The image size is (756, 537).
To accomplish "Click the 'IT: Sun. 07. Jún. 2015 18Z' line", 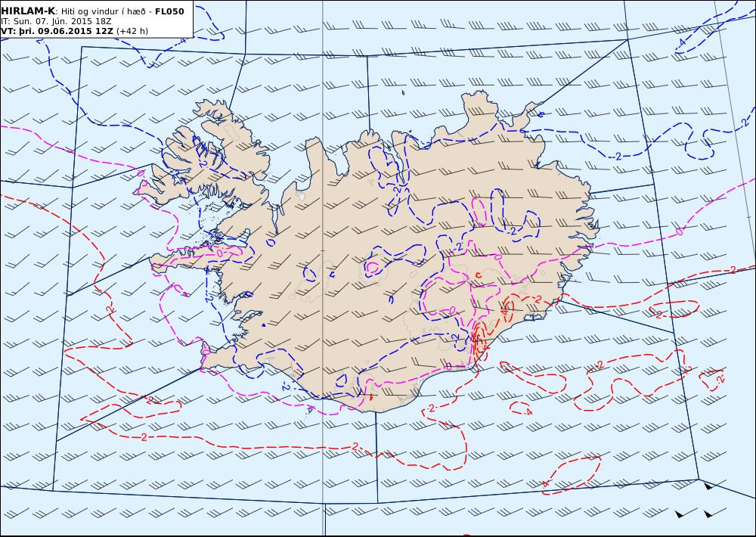I will (56, 22).
